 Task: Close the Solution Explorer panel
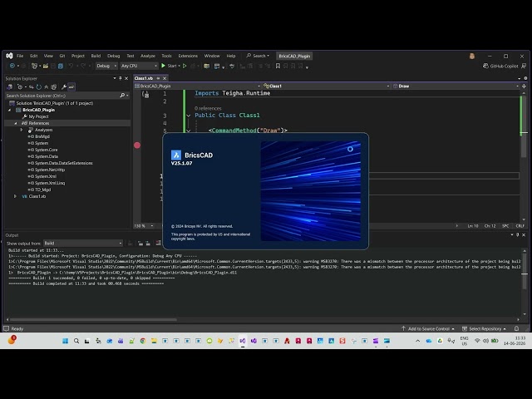126,78
